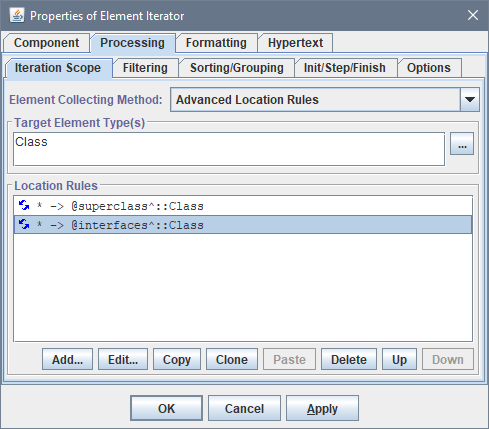Click the disabled Down button
The width and height of the screenshot is (489, 429).
[x=448, y=359]
